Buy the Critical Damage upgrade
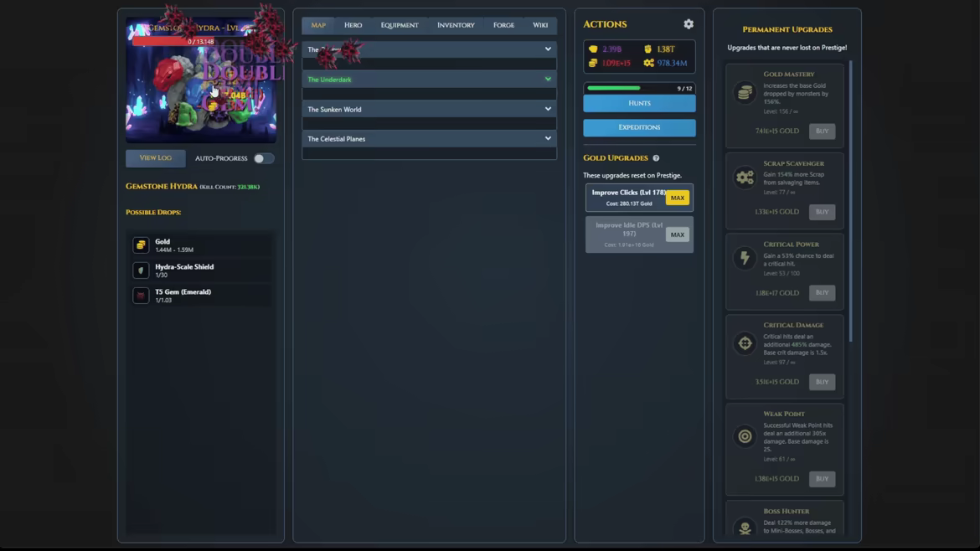The width and height of the screenshot is (980, 551). pyautogui.click(x=822, y=382)
